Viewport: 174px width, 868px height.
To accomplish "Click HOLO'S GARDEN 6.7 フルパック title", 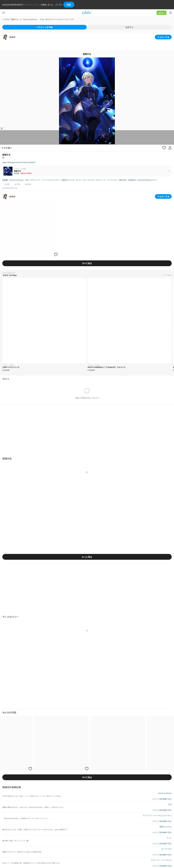I will (106, 367).
